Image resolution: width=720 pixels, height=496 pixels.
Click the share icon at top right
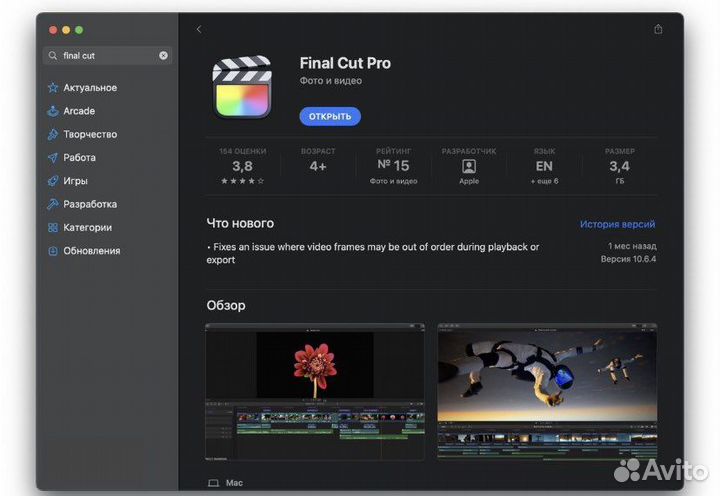(x=657, y=30)
